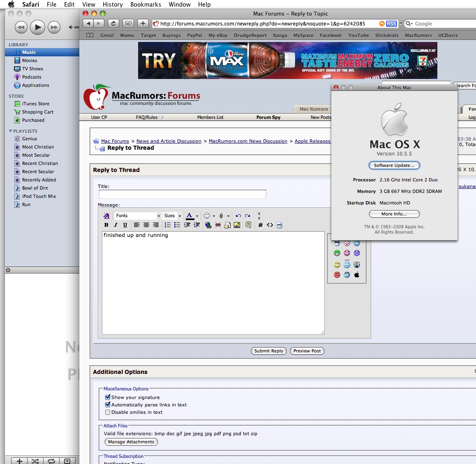476x464 pixels.
Task: Insert an email link
Action: pyautogui.click(x=227, y=225)
